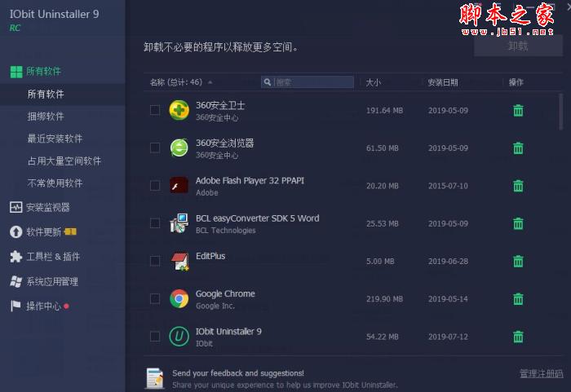Click the trash icon for EditPlus

coord(518,261)
